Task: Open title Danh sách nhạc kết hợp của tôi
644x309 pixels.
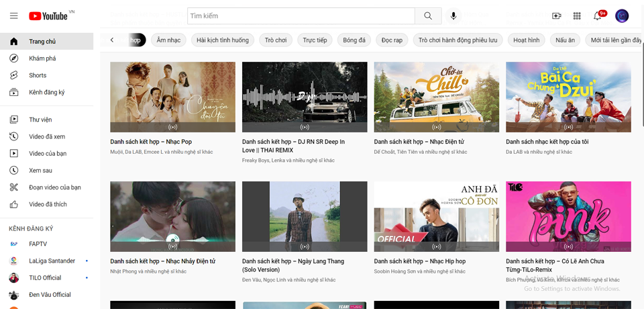Action: [x=547, y=142]
